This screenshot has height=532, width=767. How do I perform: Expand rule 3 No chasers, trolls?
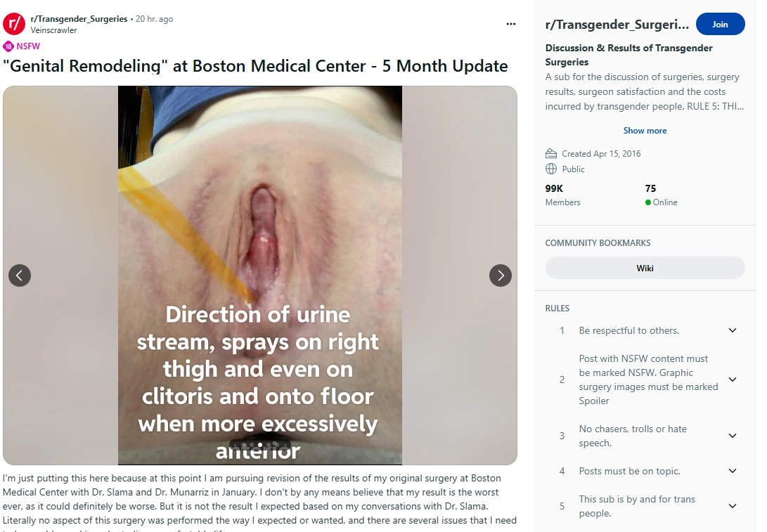pyautogui.click(x=733, y=436)
